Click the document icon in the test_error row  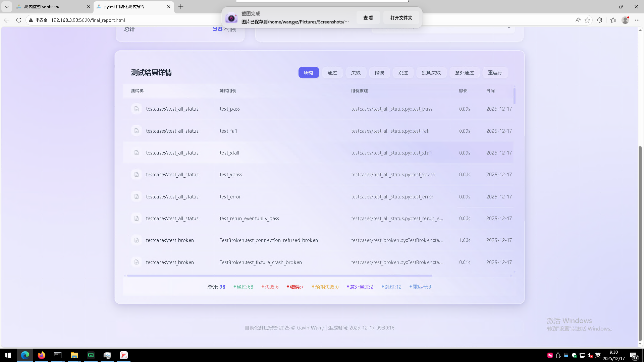click(137, 196)
